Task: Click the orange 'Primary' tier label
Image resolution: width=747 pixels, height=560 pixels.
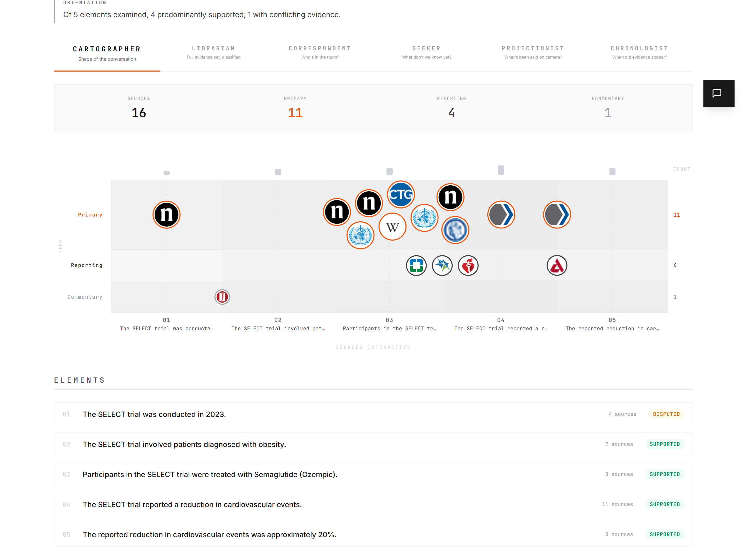Action: click(x=90, y=215)
